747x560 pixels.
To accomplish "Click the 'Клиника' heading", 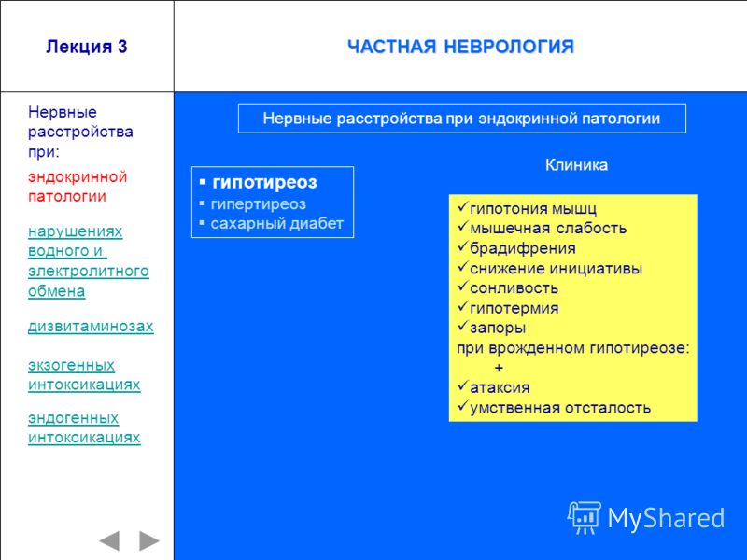I will 576,165.
